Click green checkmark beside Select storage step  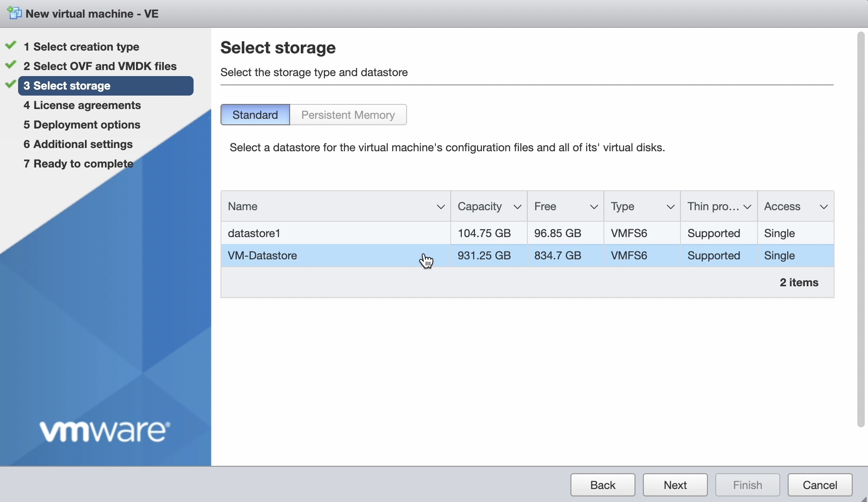click(x=11, y=85)
